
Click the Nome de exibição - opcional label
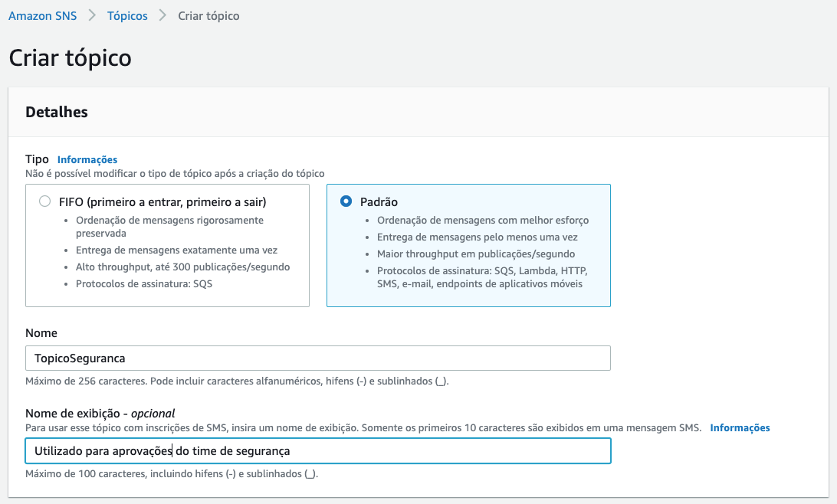(100, 414)
